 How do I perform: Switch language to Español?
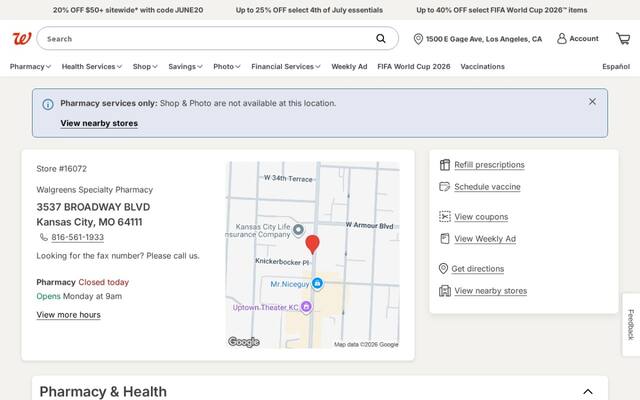tap(616, 67)
